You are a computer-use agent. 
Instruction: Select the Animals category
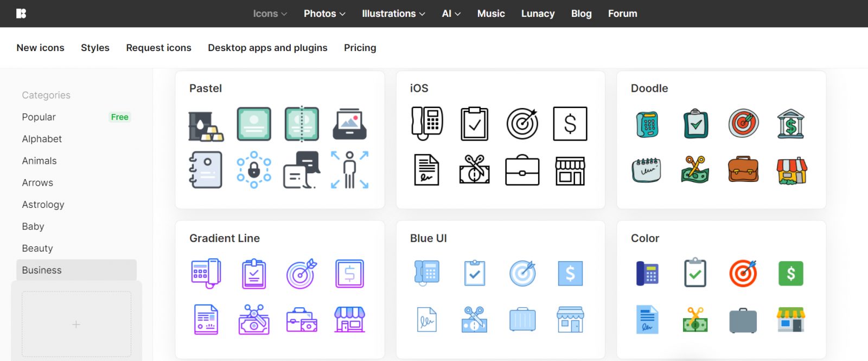click(76, 161)
